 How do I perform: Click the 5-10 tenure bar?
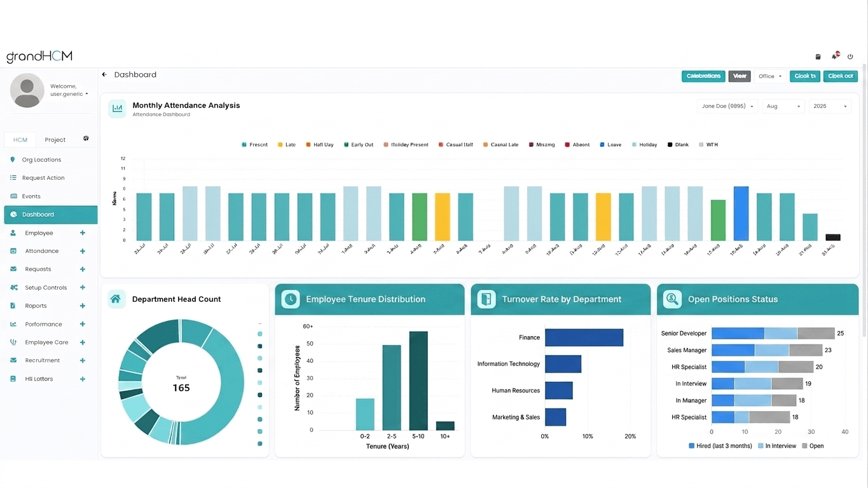(x=418, y=381)
